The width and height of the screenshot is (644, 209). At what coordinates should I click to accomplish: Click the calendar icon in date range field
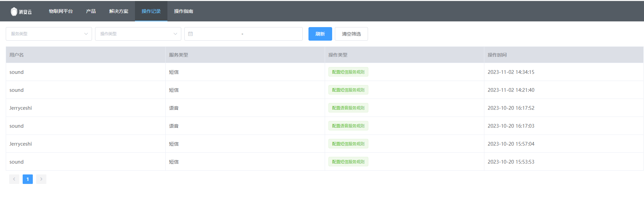pos(190,34)
